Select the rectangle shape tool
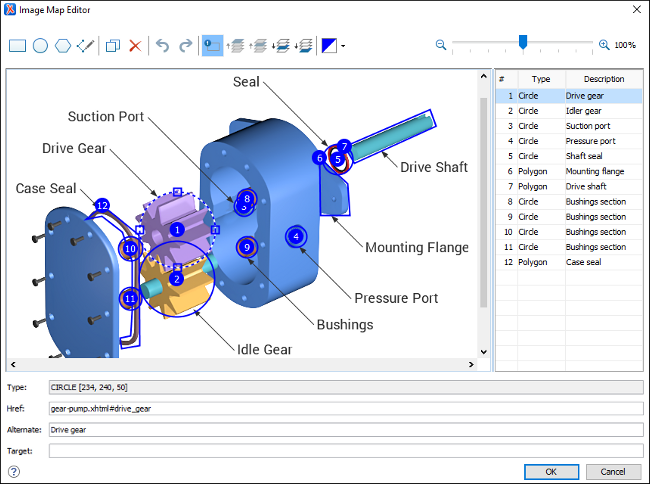Screen dimensions: 650x484 coord(17,46)
